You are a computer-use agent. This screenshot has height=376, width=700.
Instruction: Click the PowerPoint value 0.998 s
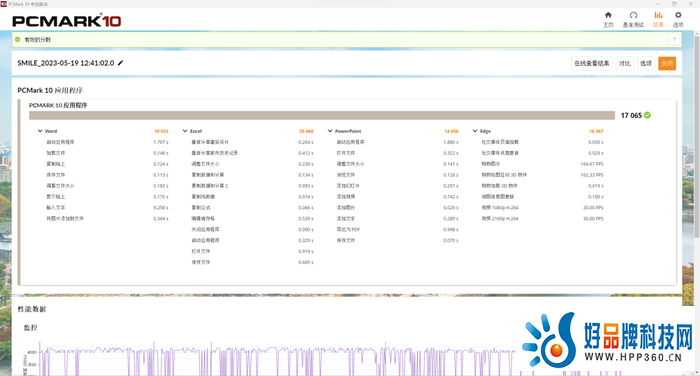pyautogui.click(x=451, y=230)
